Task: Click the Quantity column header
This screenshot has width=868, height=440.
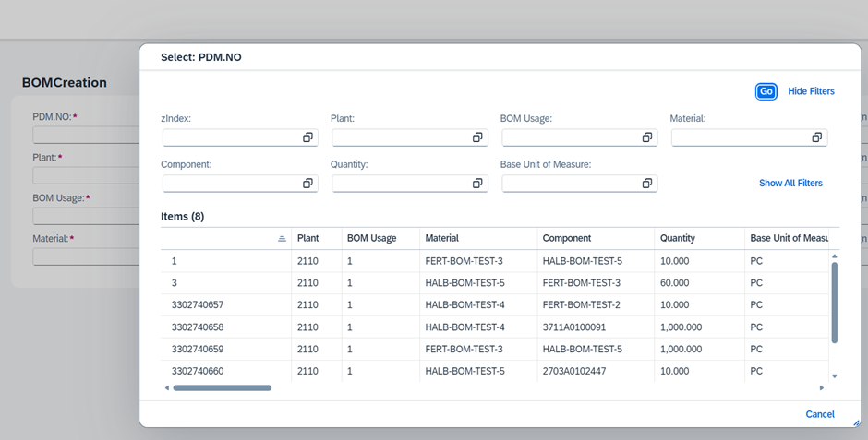Action: (700, 238)
